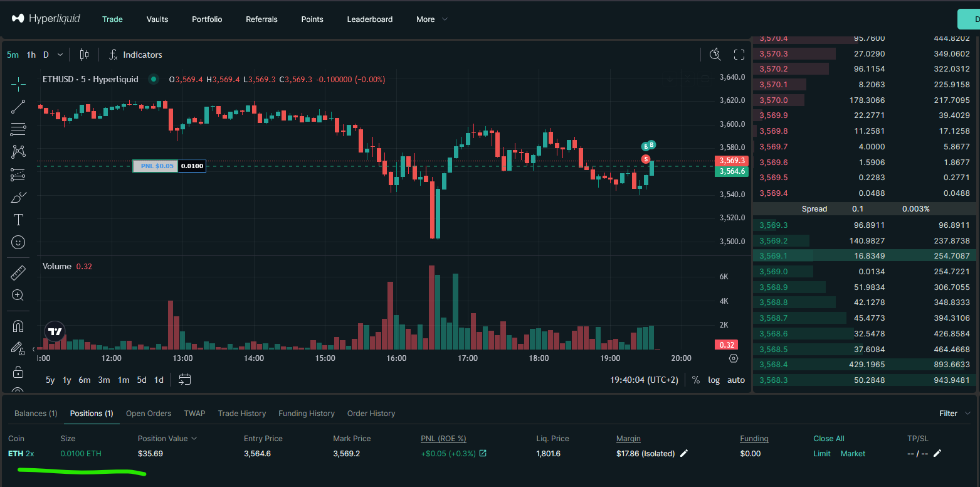The image size is (980, 487).
Task: Switch to the Open Orders tab
Action: pyautogui.click(x=149, y=413)
